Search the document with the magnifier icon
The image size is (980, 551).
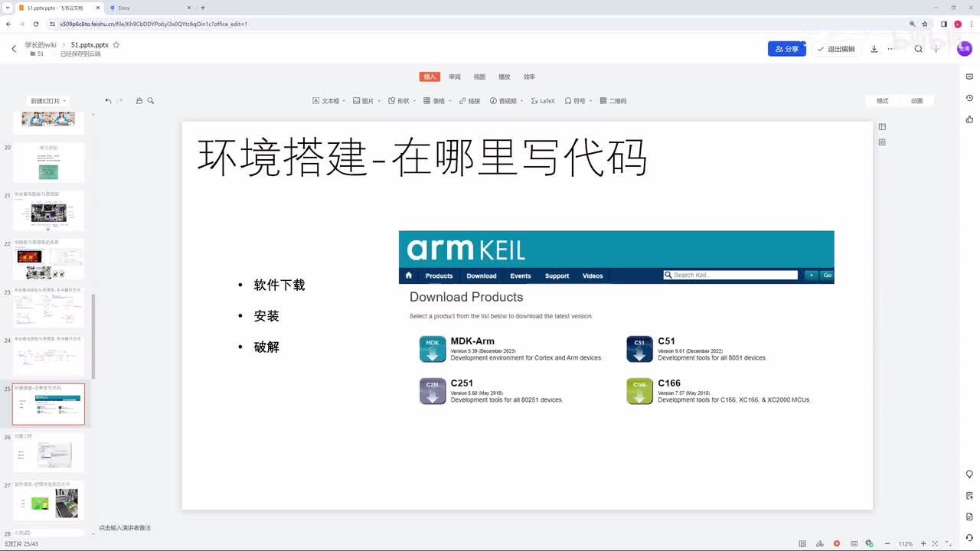tap(919, 49)
